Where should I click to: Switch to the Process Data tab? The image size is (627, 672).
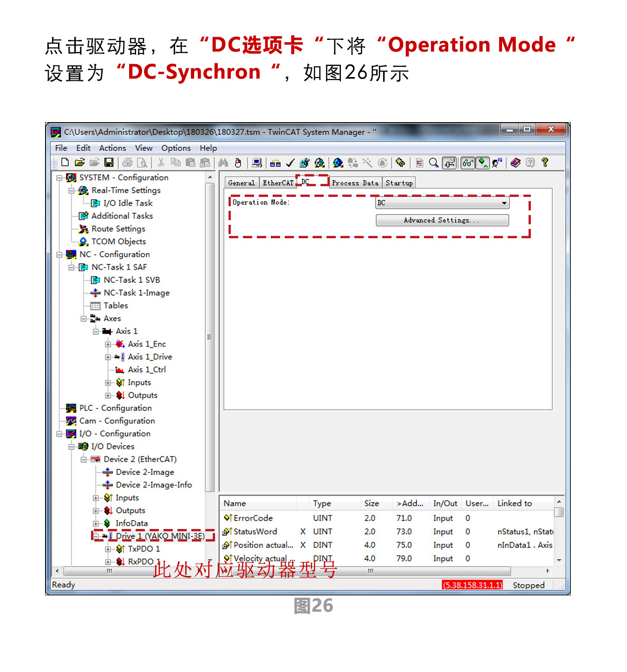pyautogui.click(x=355, y=183)
